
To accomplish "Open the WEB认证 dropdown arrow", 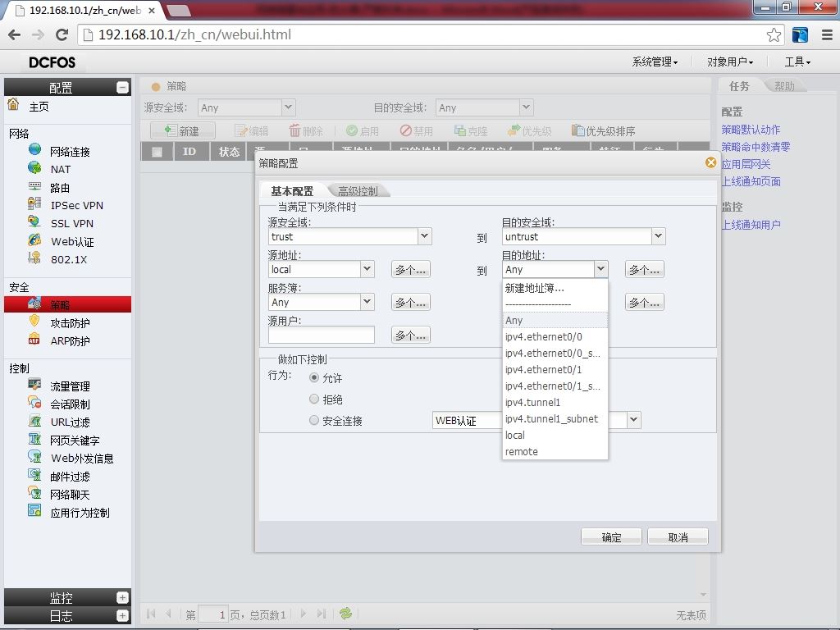I will 634,420.
